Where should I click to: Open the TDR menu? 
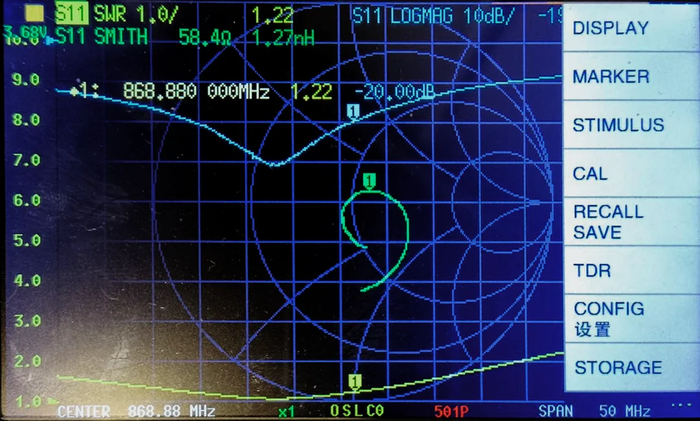(x=631, y=270)
